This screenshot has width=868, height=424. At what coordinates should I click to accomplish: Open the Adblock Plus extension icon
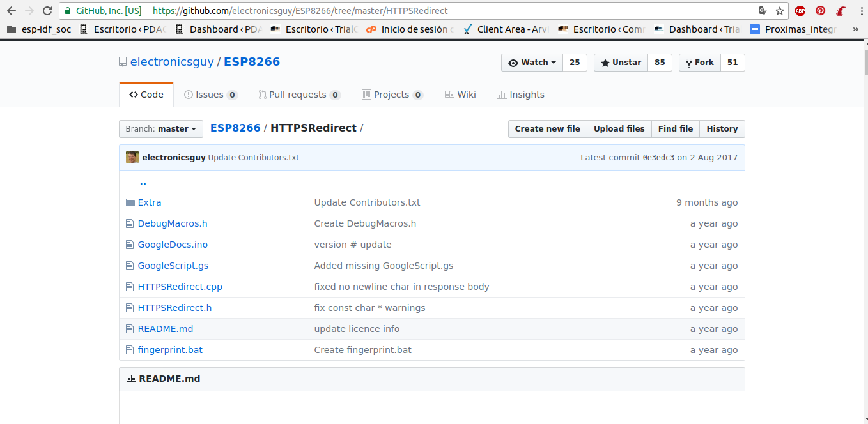(800, 11)
